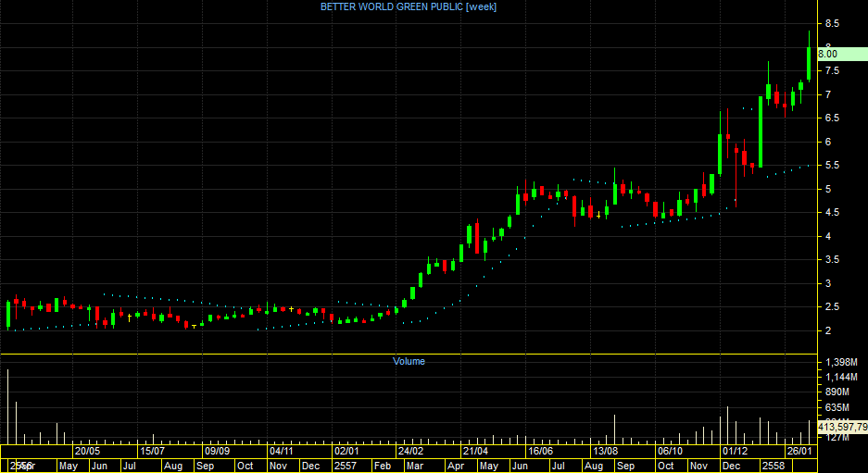Viewport: 868px width, 473px height.
Task: Click the 1,144M volume axis label
Action: [x=841, y=378]
